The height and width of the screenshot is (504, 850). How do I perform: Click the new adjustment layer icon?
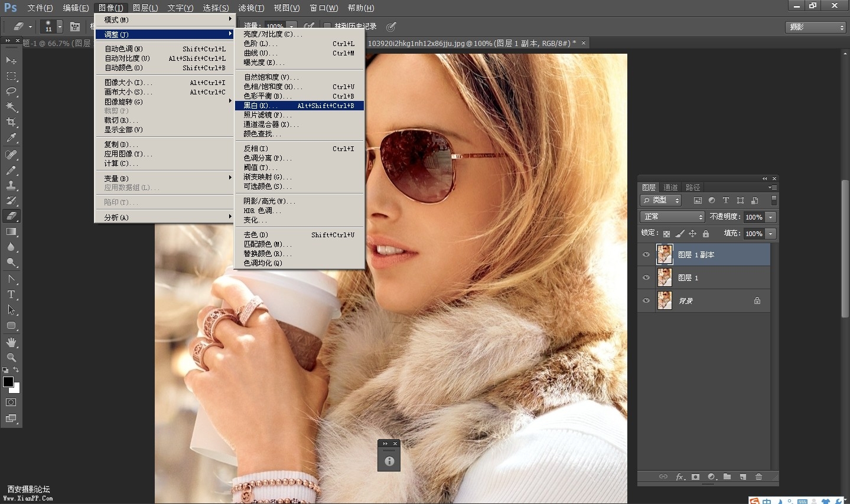click(x=712, y=477)
